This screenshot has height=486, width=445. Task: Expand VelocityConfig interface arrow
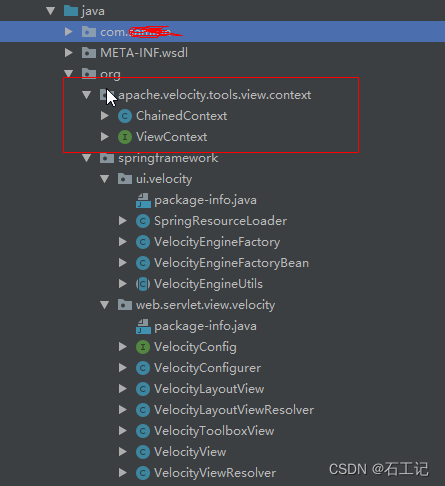pos(123,347)
